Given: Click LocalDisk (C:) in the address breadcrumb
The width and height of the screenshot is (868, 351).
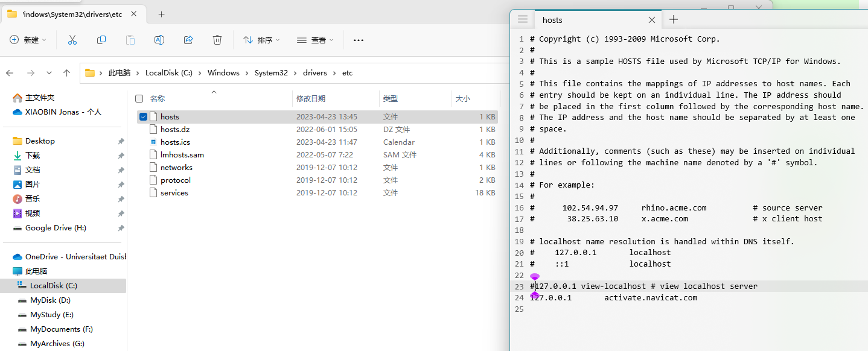Looking at the screenshot, I should point(169,73).
